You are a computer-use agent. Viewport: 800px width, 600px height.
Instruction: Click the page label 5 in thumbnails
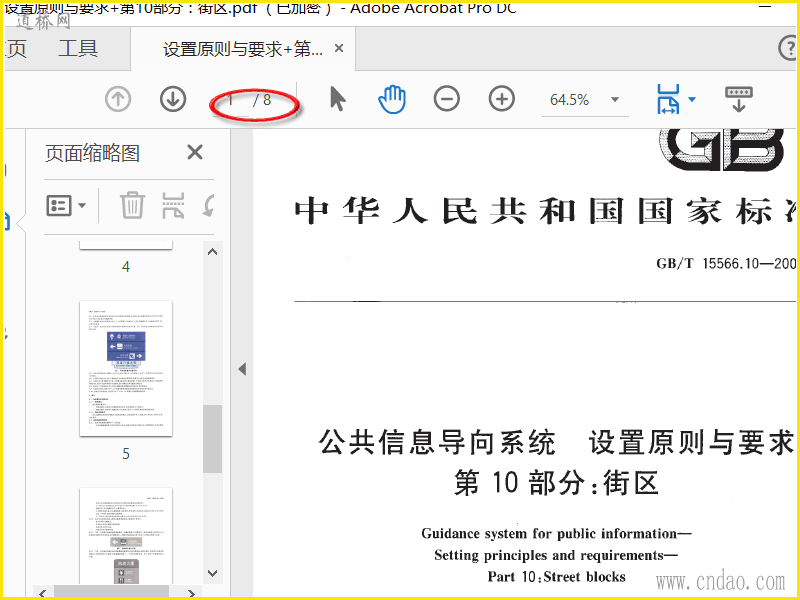126,454
